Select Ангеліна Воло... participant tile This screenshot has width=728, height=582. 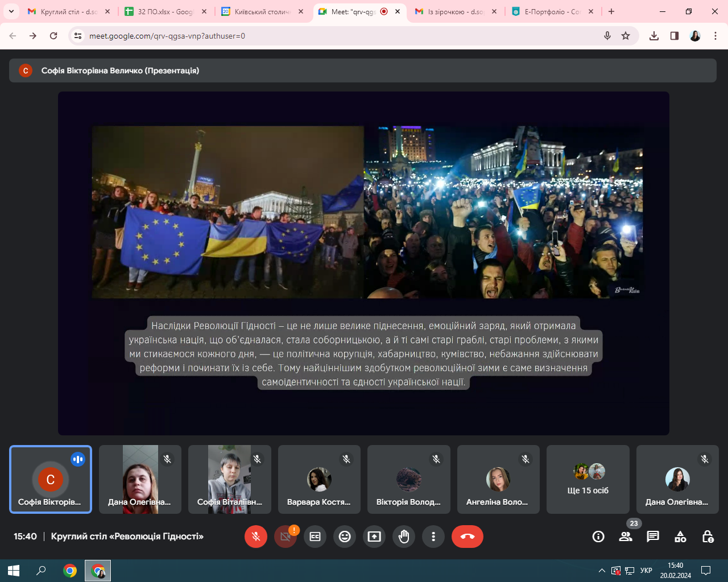pyautogui.click(x=498, y=479)
